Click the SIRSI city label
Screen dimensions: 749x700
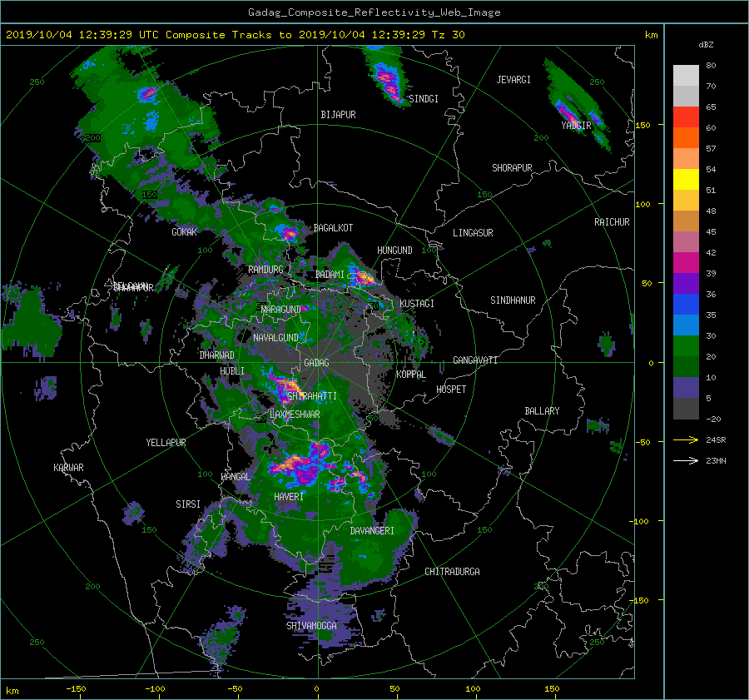188,504
